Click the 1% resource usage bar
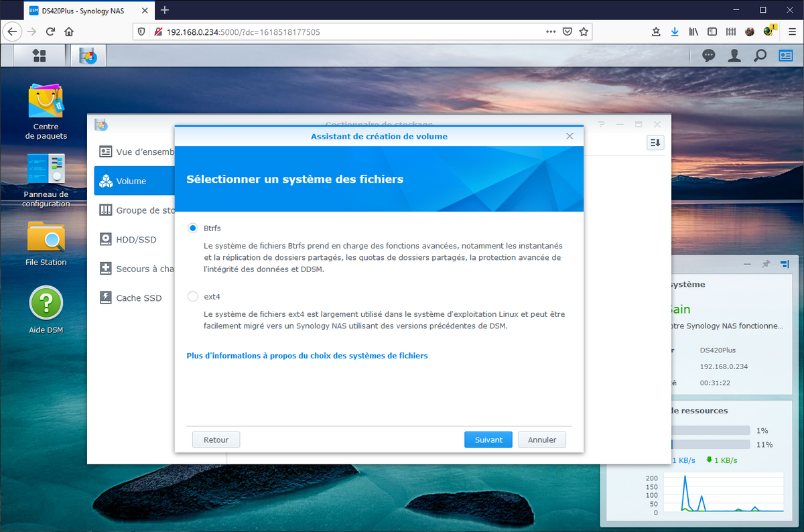Image resolution: width=804 pixels, height=532 pixels. pos(711,430)
